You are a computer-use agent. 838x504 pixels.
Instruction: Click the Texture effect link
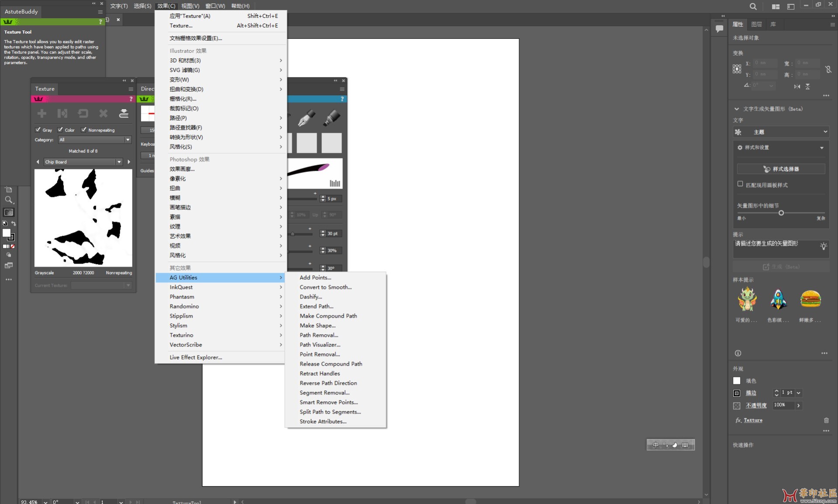[753, 420]
